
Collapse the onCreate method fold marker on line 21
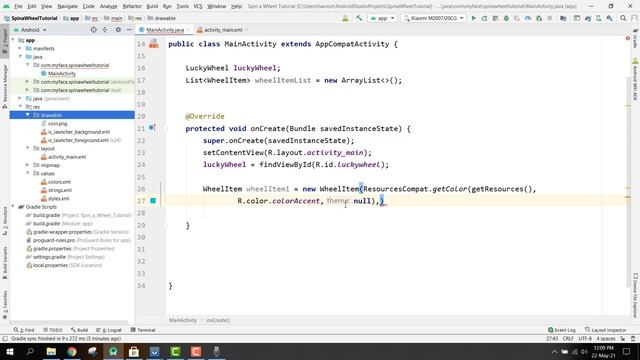click(x=165, y=128)
